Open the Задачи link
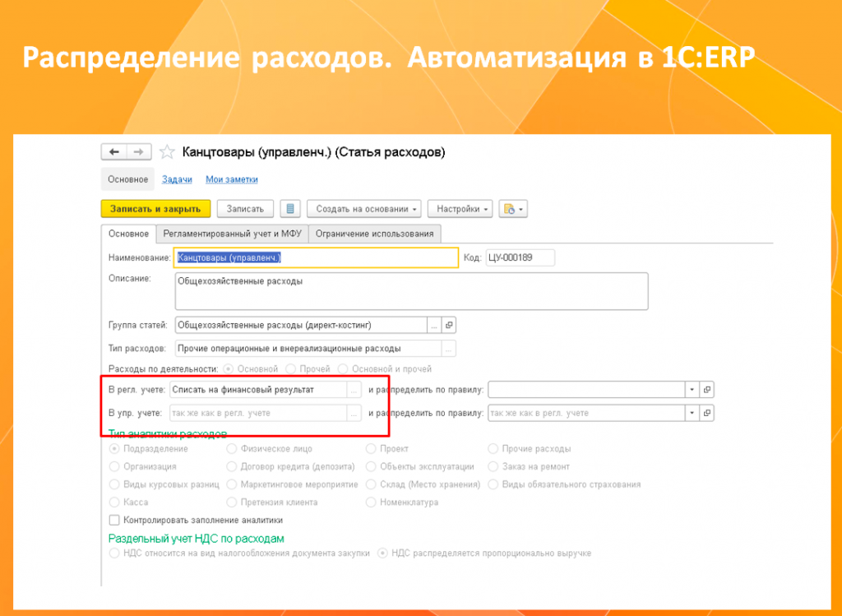The width and height of the screenshot is (842, 616). (x=177, y=179)
